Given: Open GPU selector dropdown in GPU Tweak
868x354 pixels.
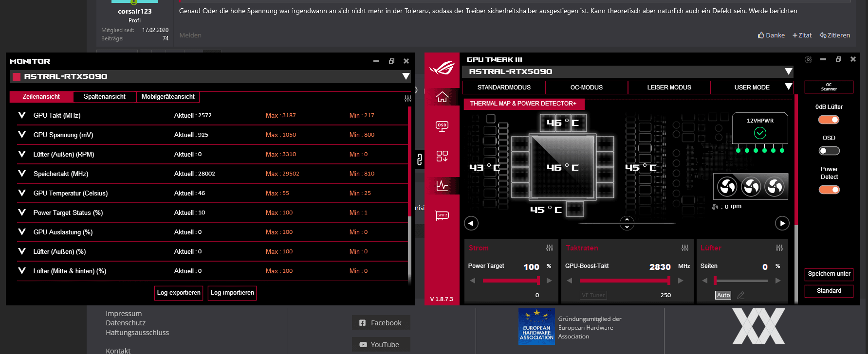Looking at the screenshot, I should [x=788, y=71].
